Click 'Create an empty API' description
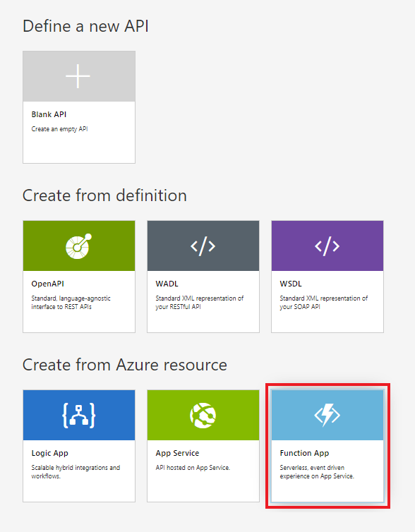Image resolution: width=415 pixels, height=532 pixels. pos(60,129)
